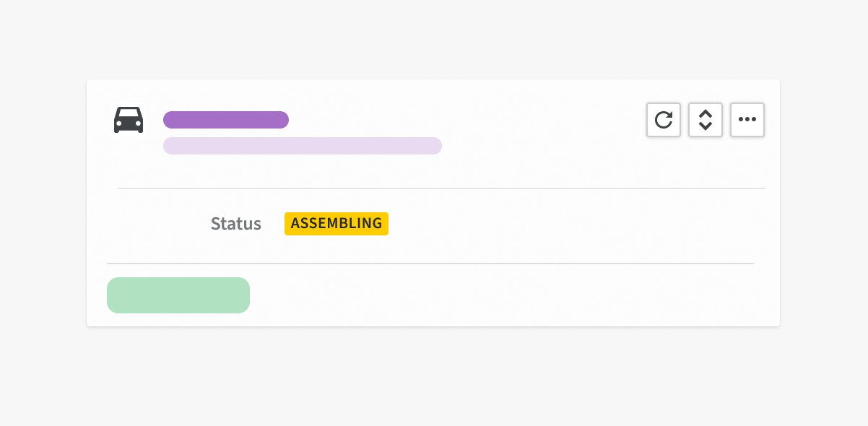The width and height of the screenshot is (868, 426).
Task: Select the Status label text
Action: click(236, 224)
